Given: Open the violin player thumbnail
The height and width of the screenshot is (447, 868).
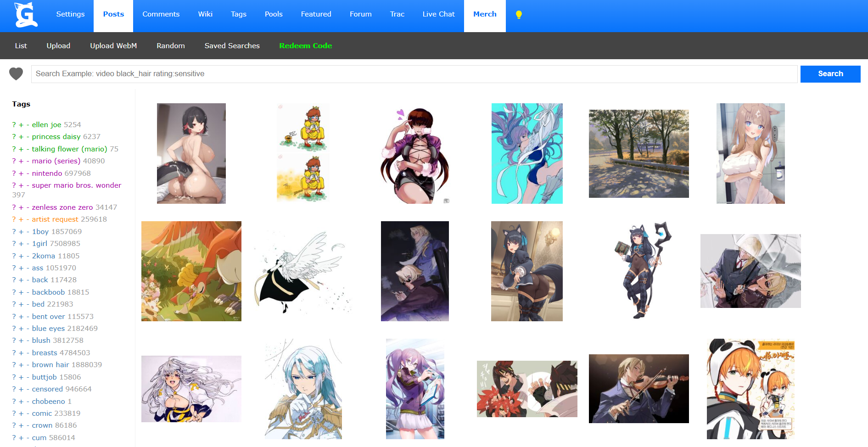Looking at the screenshot, I should tap(638, 389).
